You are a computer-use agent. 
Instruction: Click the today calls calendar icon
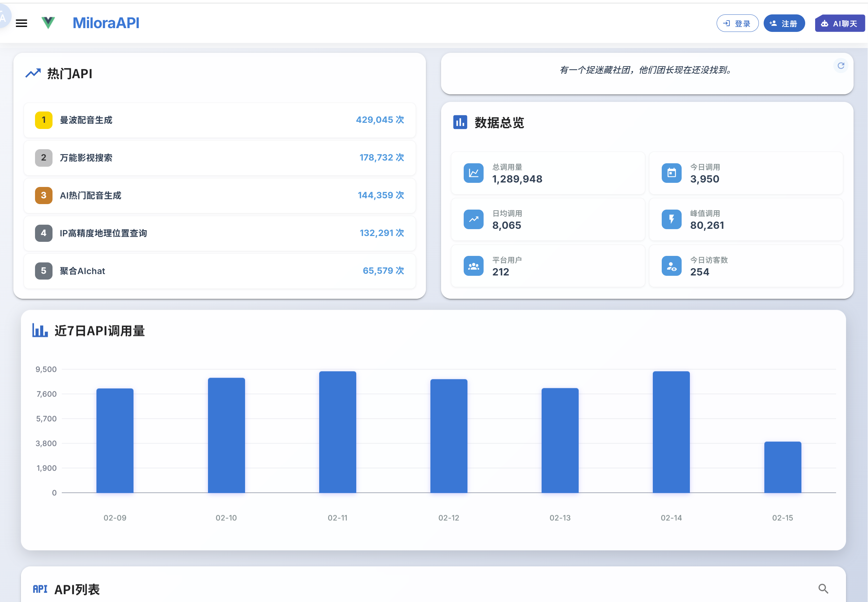[671, 173]
